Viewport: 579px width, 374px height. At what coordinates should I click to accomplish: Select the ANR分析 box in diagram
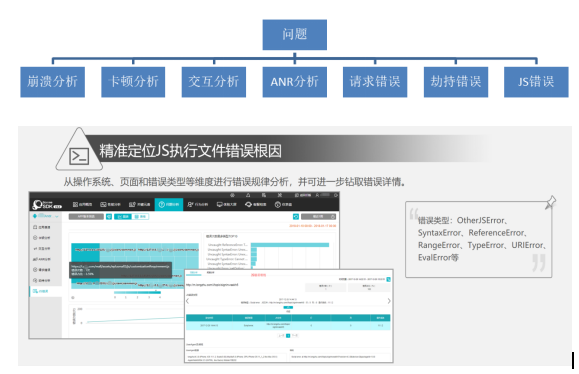[294, 82]
